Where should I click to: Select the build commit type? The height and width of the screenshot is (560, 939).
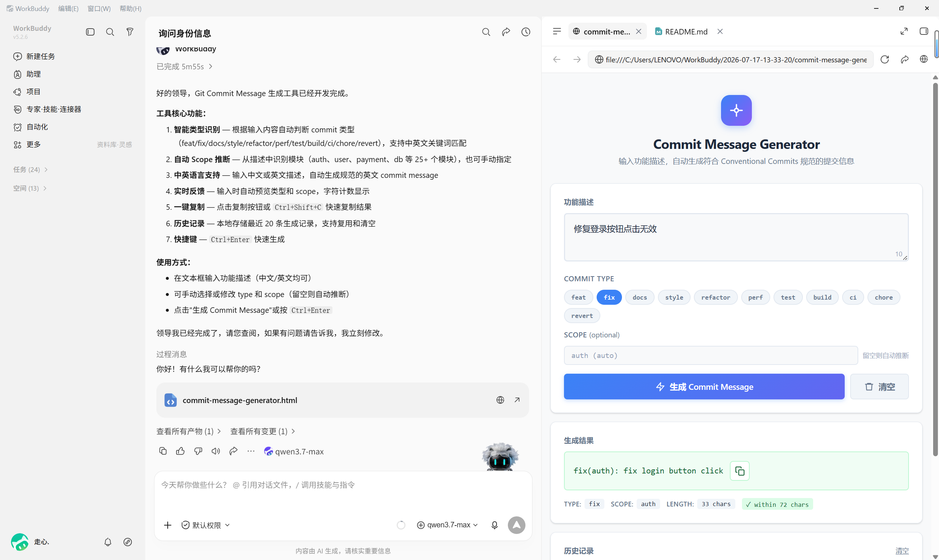[822, 297]
